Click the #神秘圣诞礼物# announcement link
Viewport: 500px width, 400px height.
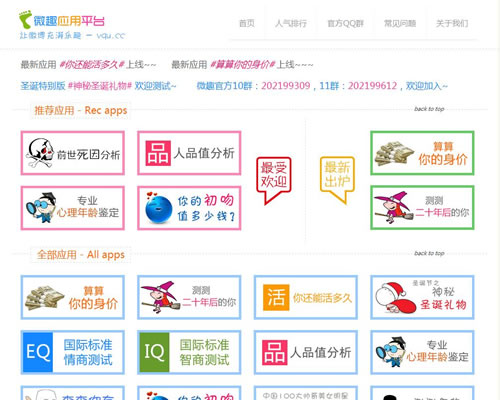[x=100, y=86]
